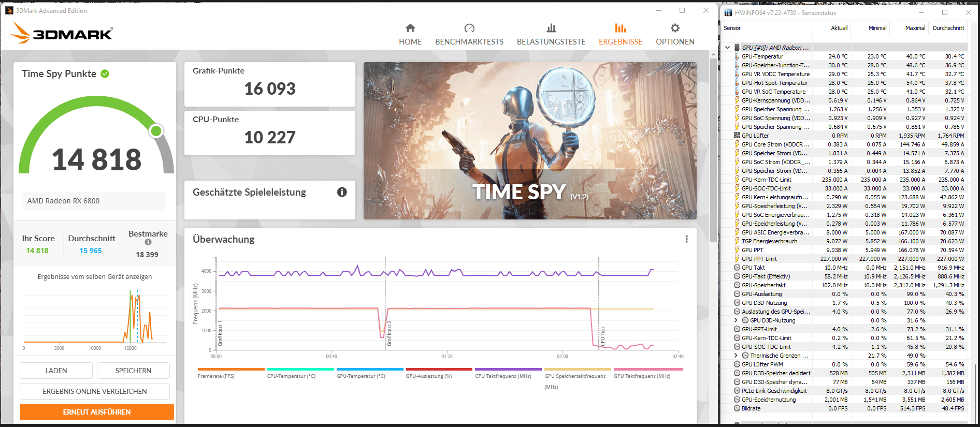Click the Aktuell column header in HWiNFO
The height and width of the screenshot is (427, 980).
coord(839,28)
